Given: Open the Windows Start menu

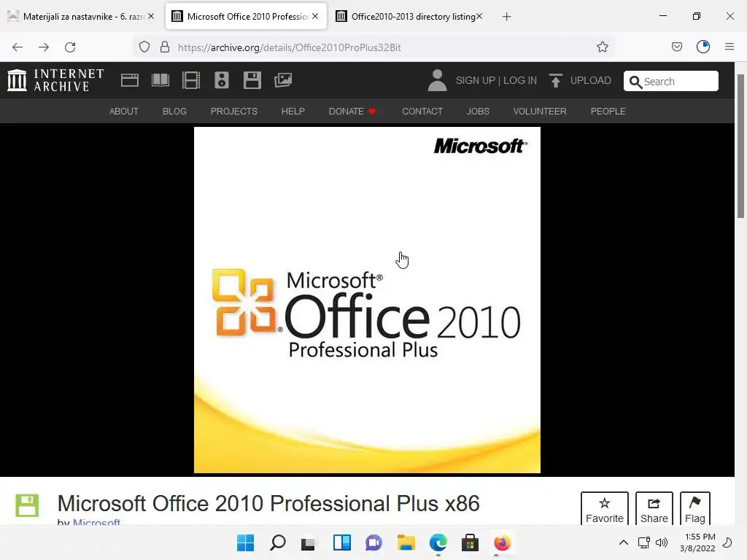Looking at the screenshot, I should (246, 542).
